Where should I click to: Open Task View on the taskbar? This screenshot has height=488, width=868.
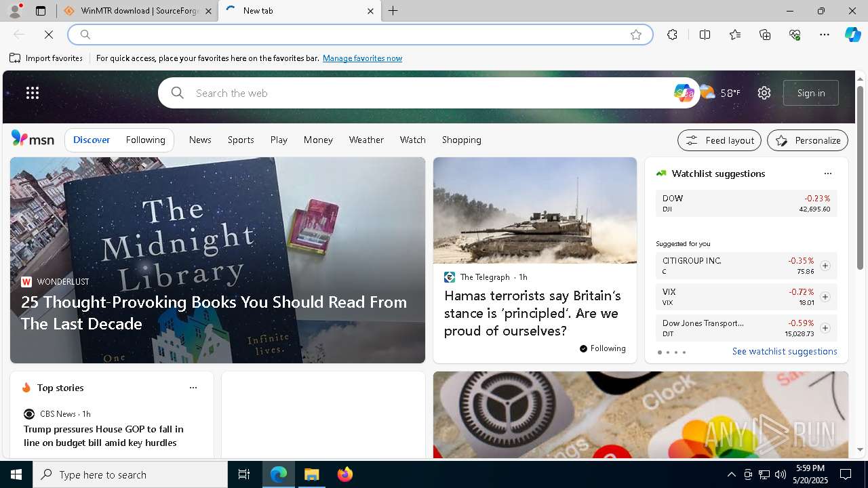click(x=244, y=474)
